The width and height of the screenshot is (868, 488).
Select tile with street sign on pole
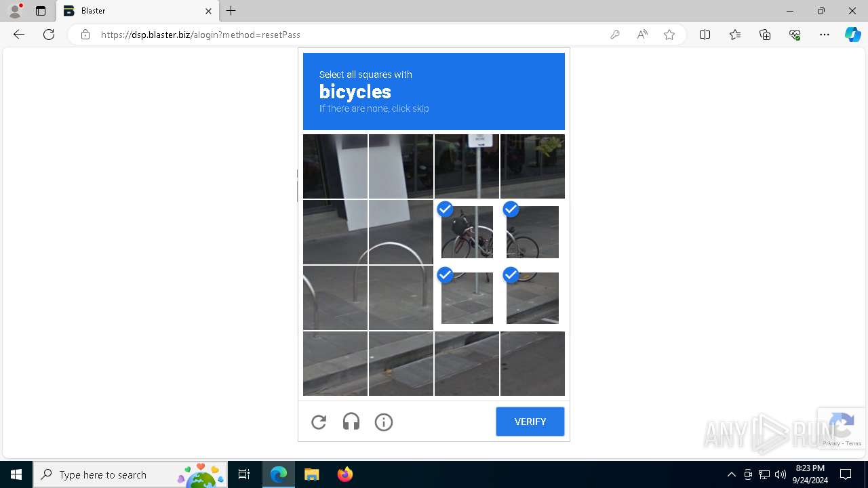point(467,166)
